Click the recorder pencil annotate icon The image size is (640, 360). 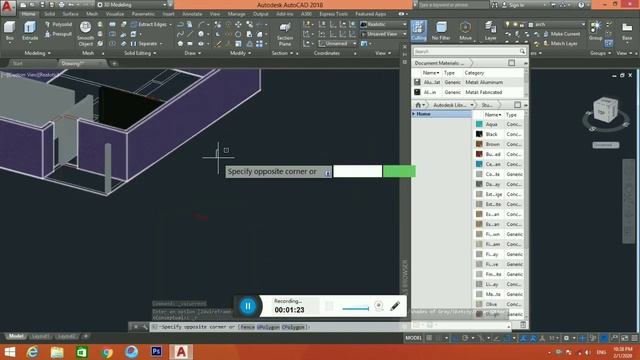(395, 306)
